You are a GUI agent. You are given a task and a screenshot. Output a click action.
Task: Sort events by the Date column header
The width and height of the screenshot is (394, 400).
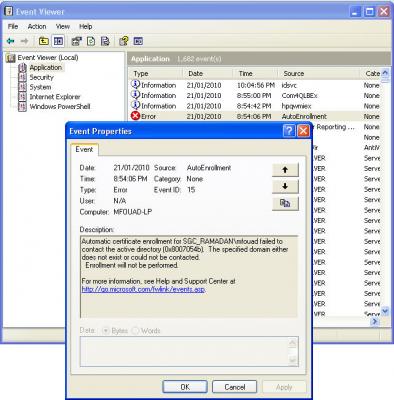click(x=208, y=73)
